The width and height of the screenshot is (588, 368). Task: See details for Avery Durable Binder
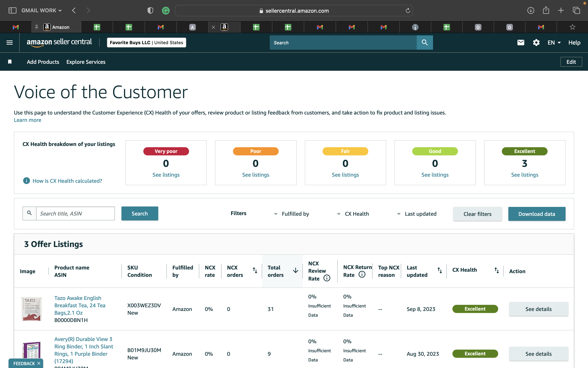tap(538, 354)
